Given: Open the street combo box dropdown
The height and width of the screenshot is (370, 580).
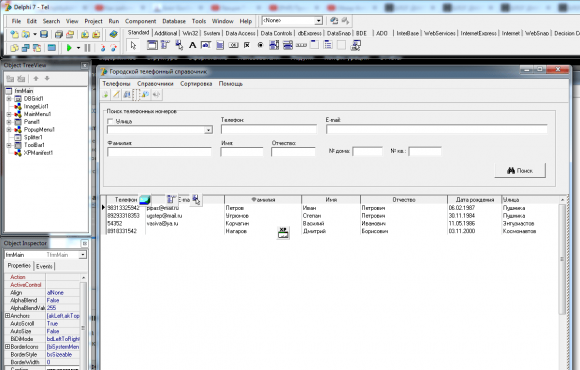Looking at the screenshot, I should 208,130.
